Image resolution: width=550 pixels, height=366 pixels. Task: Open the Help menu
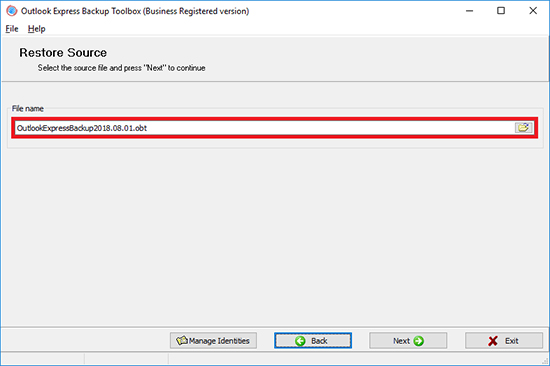coord(36,29)
